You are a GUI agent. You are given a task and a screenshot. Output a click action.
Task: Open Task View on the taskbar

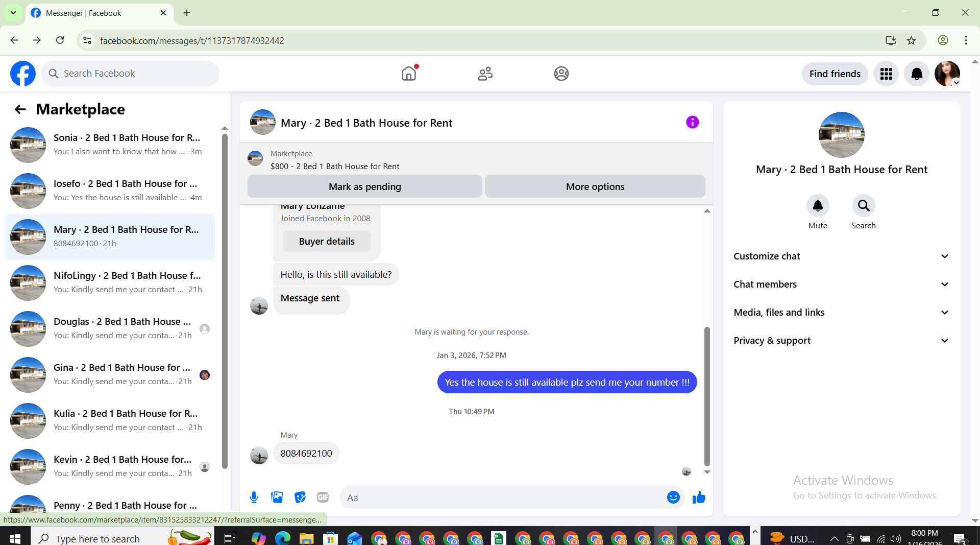[230, 538]
